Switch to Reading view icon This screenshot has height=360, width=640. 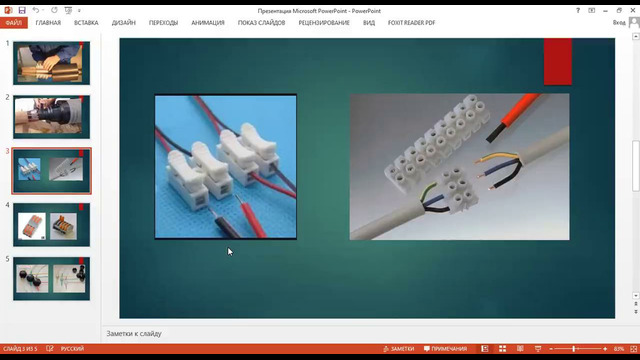pos(520,349)
